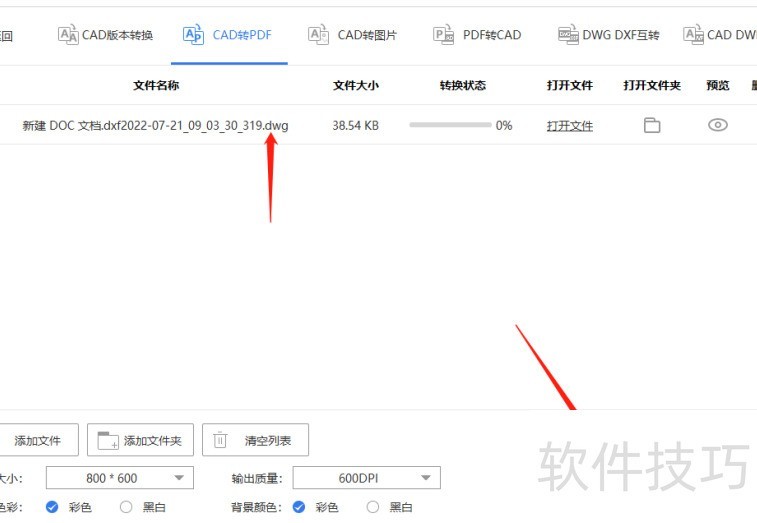Preview the file with eye icon

[717, 125]
